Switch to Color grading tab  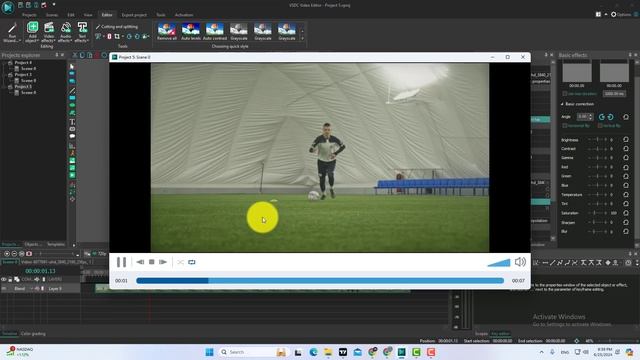pyautogui.click(x=33, y=334)
